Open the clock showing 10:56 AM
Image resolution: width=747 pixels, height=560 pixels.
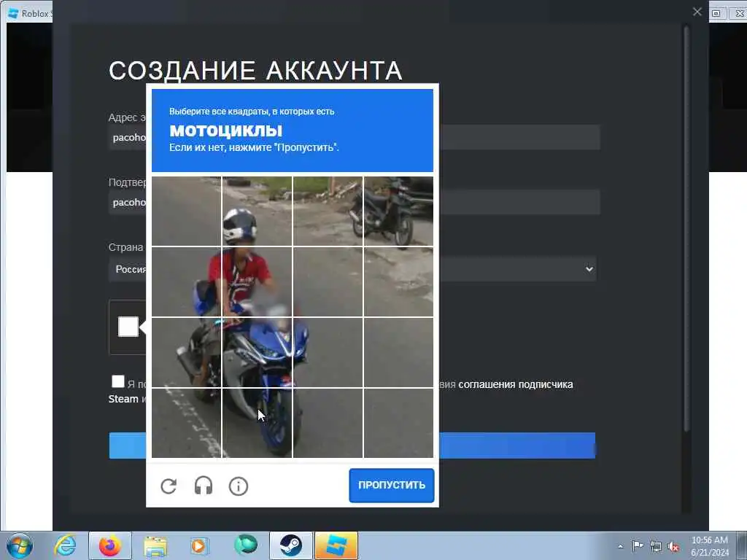click(x=709, y=546)
